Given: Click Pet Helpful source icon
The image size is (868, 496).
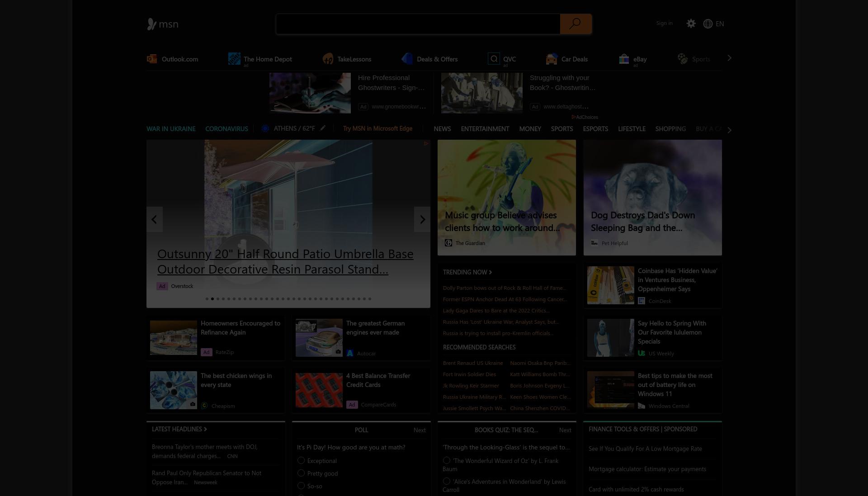Looking at the screenshot, I should (x=594, y=243).
